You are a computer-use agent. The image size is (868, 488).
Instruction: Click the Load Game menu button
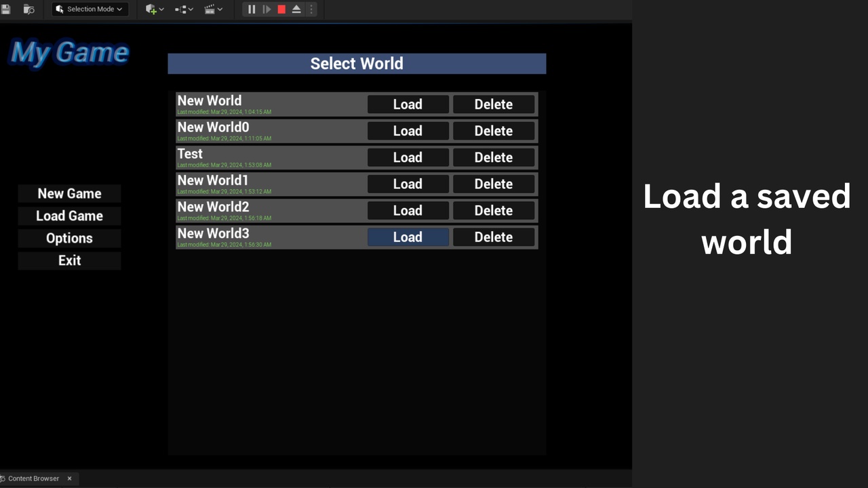click(69, 216)
